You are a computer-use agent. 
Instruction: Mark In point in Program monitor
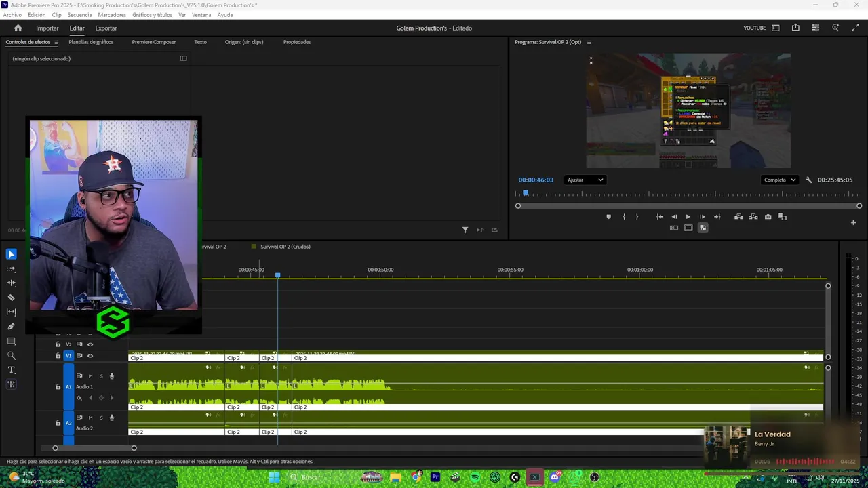coord(624,217)
